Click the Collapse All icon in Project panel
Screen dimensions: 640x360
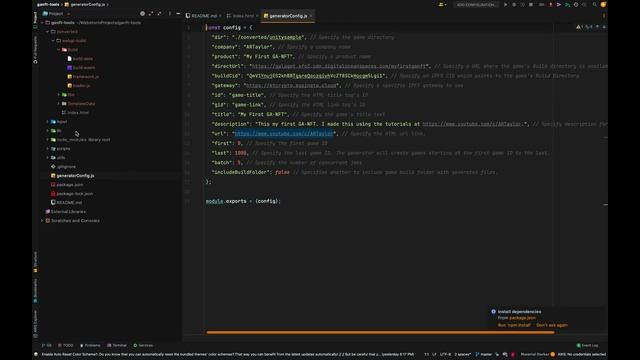coord(160,14)
